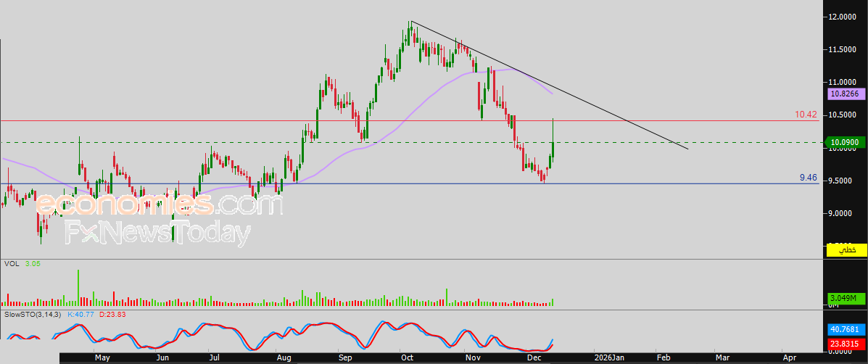Click the VOL 3.05 indicator label
The image size is (868, 364).
pos(22,264)
